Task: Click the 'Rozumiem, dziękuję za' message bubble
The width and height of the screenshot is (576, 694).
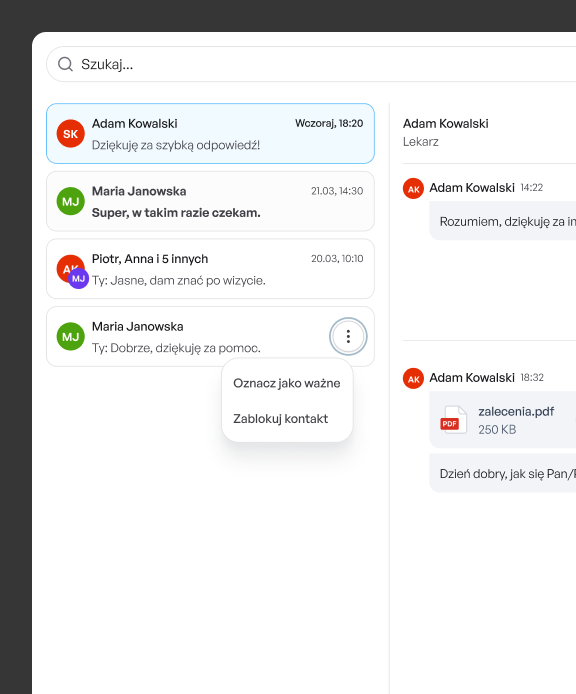Action: (x=503, y=221)
